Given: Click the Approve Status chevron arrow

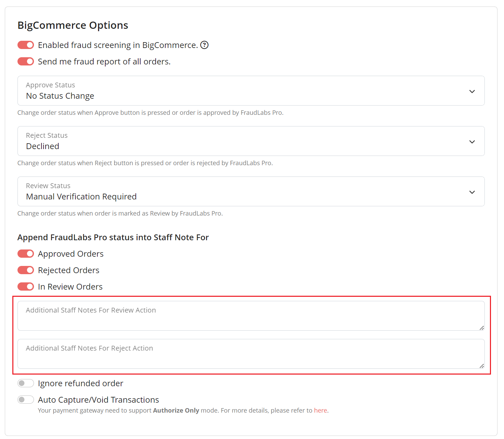Looking at the screenshot, I should tap(472, 92).
